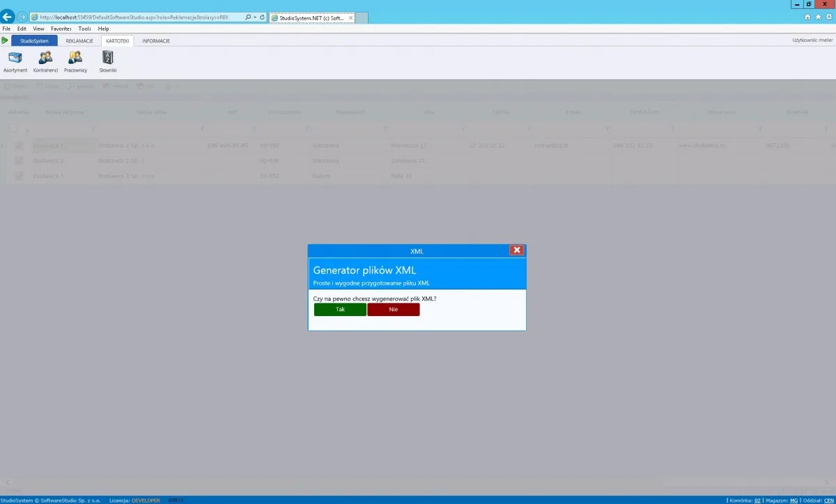Click the magnifier search icon in address bar
This screenshot has height=504, width=836.
(x=248, y=17)
